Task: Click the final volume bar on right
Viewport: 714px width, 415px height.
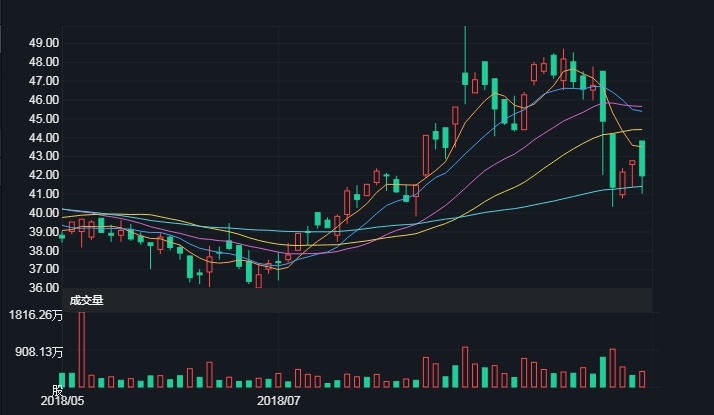Action: coord(642,379)
